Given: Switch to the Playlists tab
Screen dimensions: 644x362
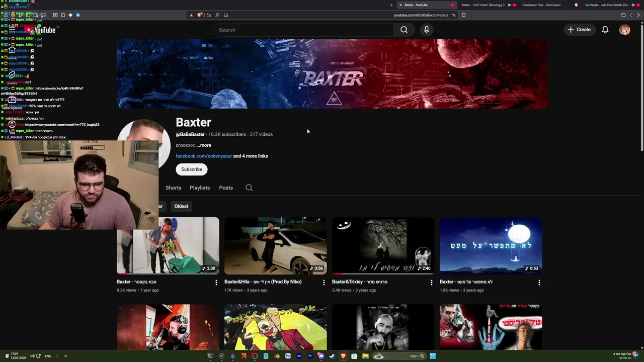Looking at the screenshot, I should (x=200, y=188).
